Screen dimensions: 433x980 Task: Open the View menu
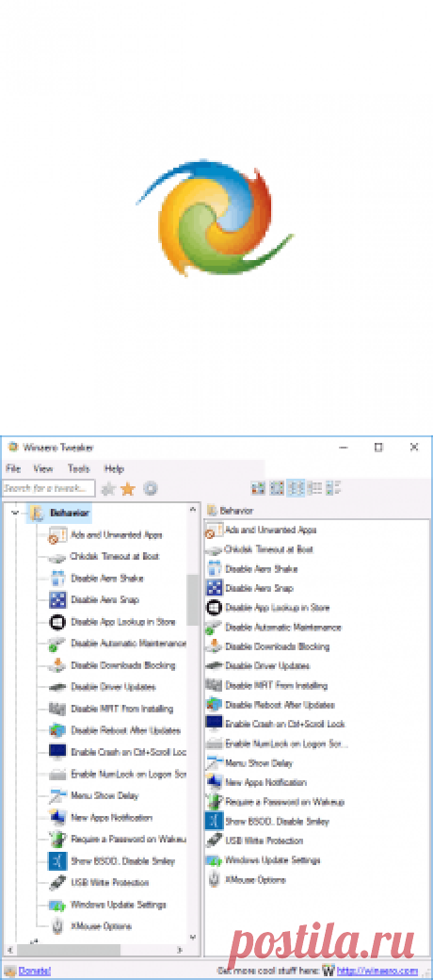tap(43, 468)
